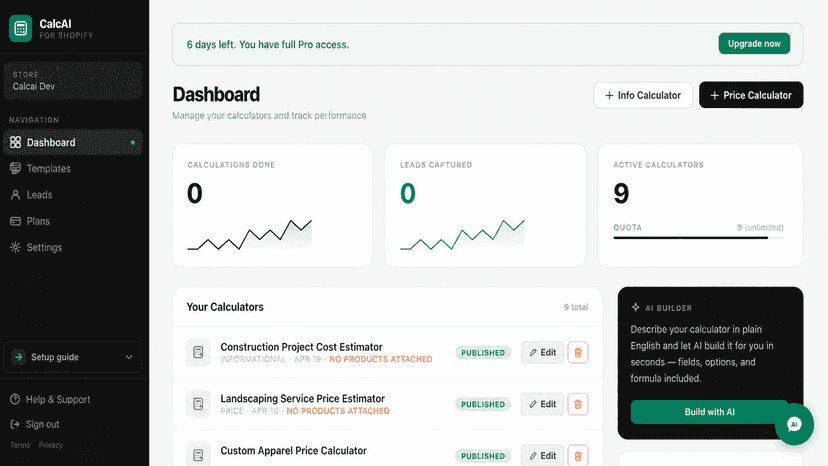
Task: Add a new Info Calculator
Action: tap(643, 95)
